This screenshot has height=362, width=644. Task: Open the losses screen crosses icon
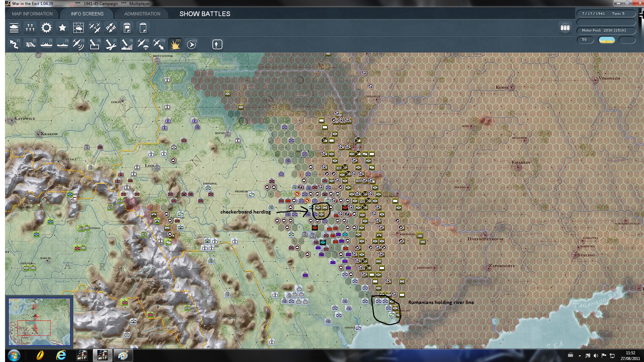30,28
